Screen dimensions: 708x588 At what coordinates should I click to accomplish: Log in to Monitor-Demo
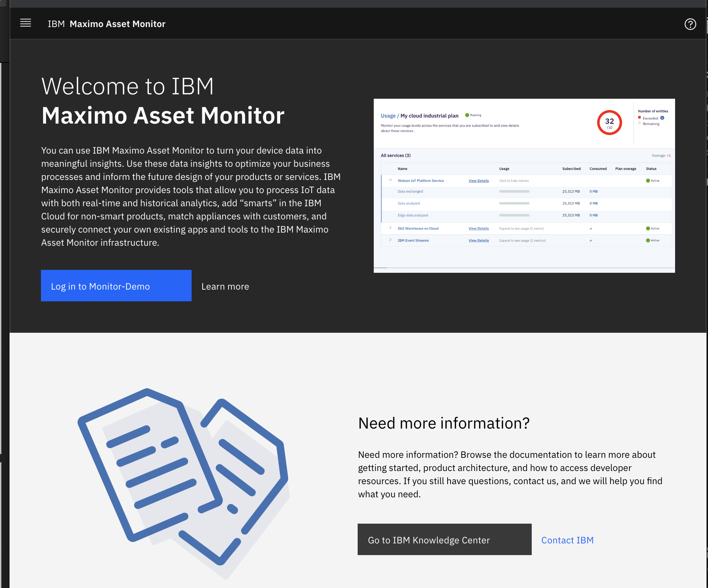pos(116,286)
